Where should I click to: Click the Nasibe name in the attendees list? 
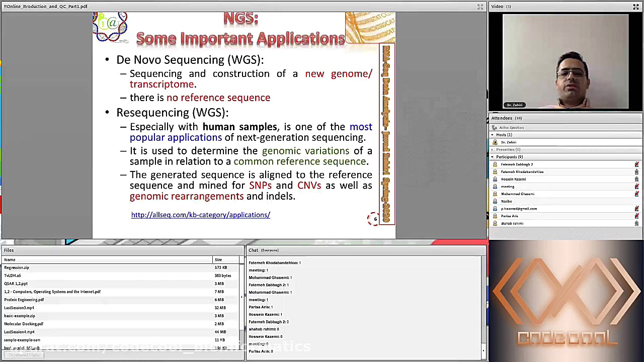tap(506, 201)
